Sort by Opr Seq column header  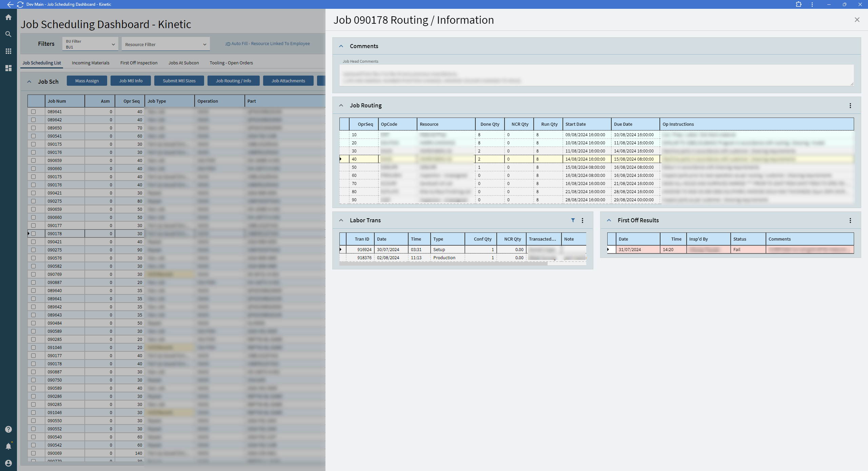pos(130,101)
